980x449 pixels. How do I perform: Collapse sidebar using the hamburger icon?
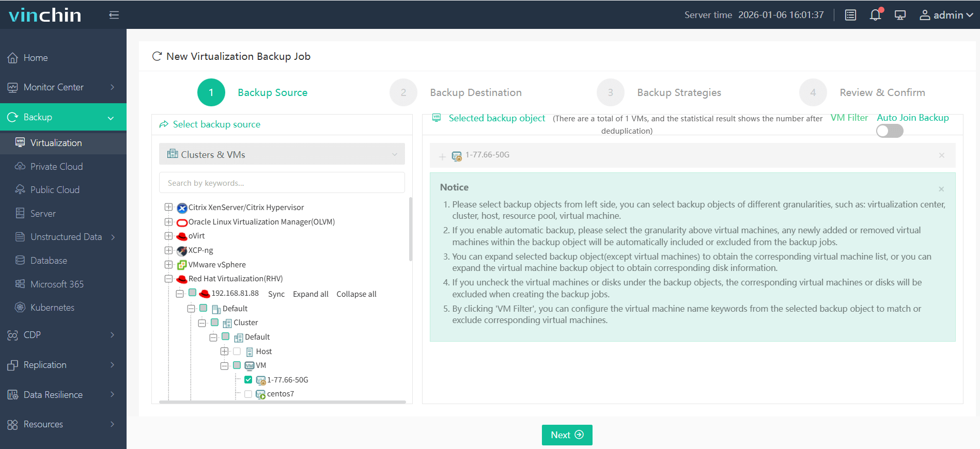[114, 15]
